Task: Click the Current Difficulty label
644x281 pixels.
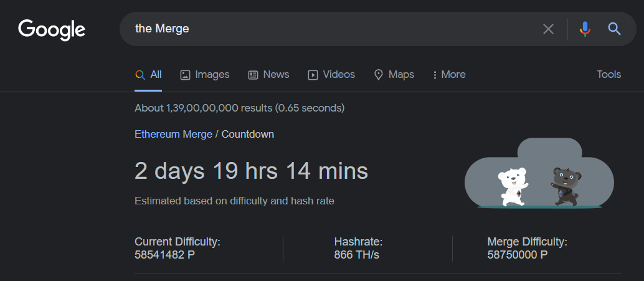Action: point(178,242)
